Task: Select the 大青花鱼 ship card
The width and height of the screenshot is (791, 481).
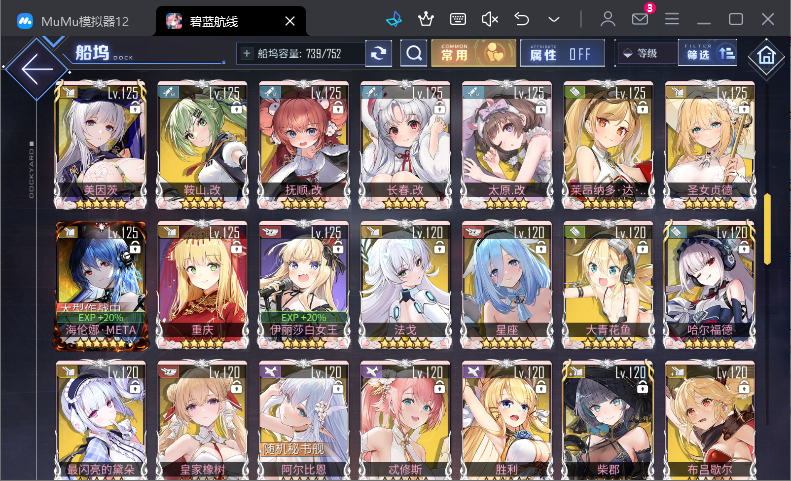Action: pos(608,285)
